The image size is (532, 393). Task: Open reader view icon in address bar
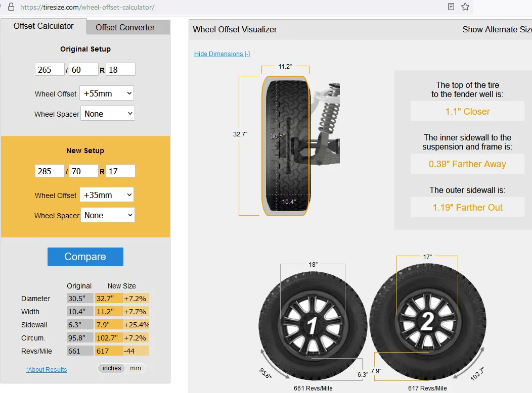[x=451, y=7]
